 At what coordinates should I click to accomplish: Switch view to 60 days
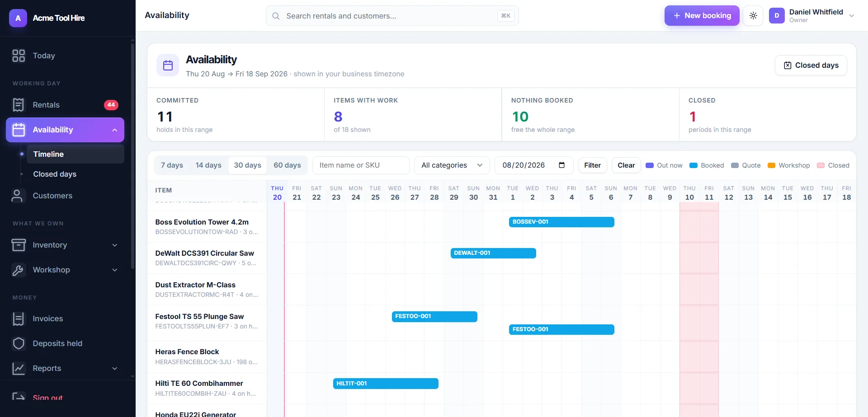(287, 165)
